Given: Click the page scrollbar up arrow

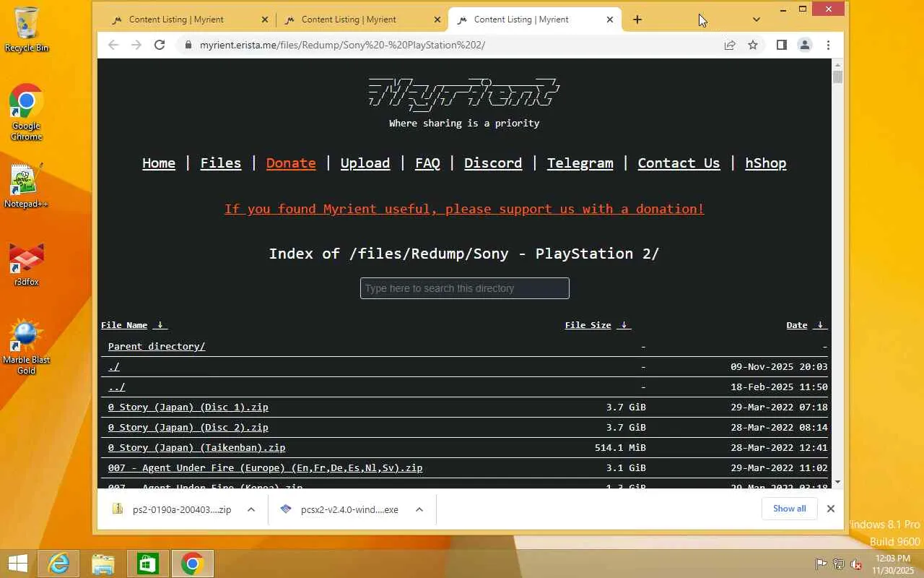Looking at the screenshot, I should (837, 64).
